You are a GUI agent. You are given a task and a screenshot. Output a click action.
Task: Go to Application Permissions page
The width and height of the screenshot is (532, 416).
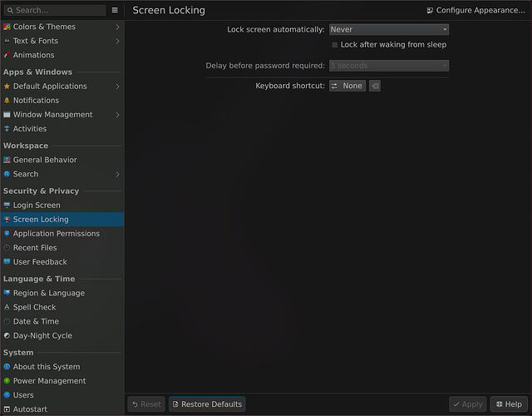click(x=62, y=234)
